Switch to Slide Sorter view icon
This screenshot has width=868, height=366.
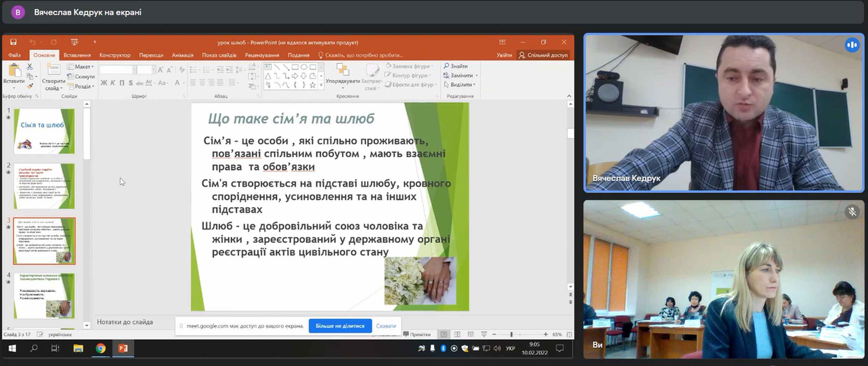point(457,334)
